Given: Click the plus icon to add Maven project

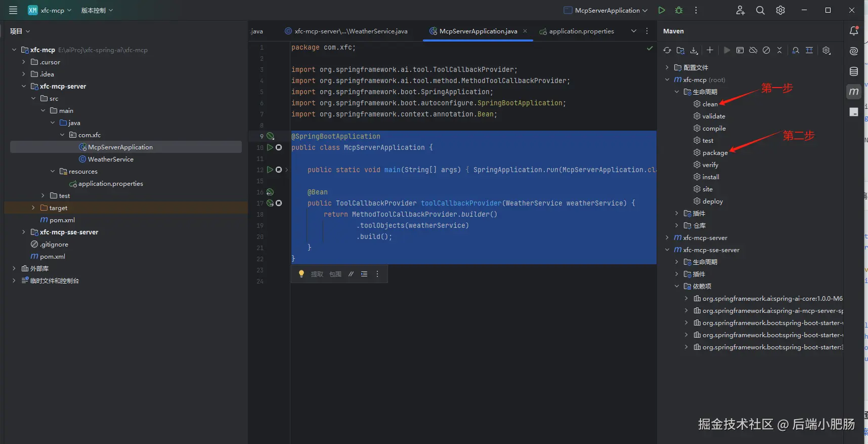Looking at the screenshot, I should (x=710, y=50).
